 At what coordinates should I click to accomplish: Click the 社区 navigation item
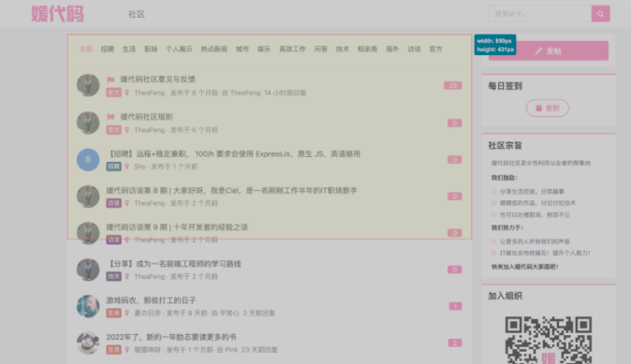pyautogui.click(x=137, y=14)
